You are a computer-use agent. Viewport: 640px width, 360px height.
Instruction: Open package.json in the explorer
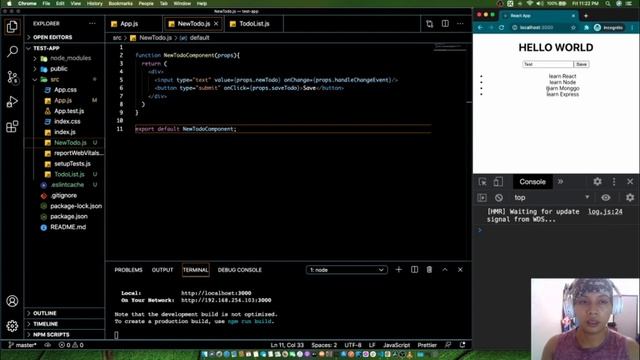point(69,216)
